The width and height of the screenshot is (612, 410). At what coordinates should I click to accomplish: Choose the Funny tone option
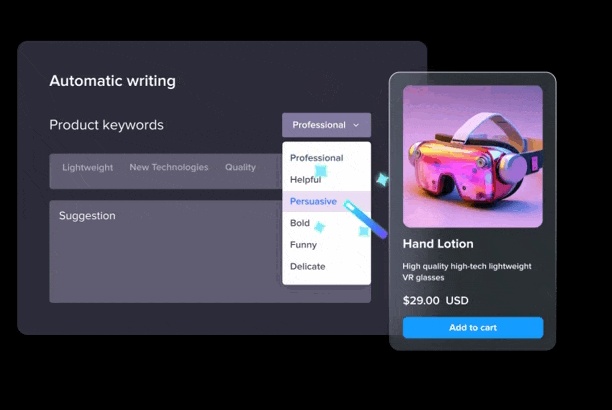tap(303, 245)
